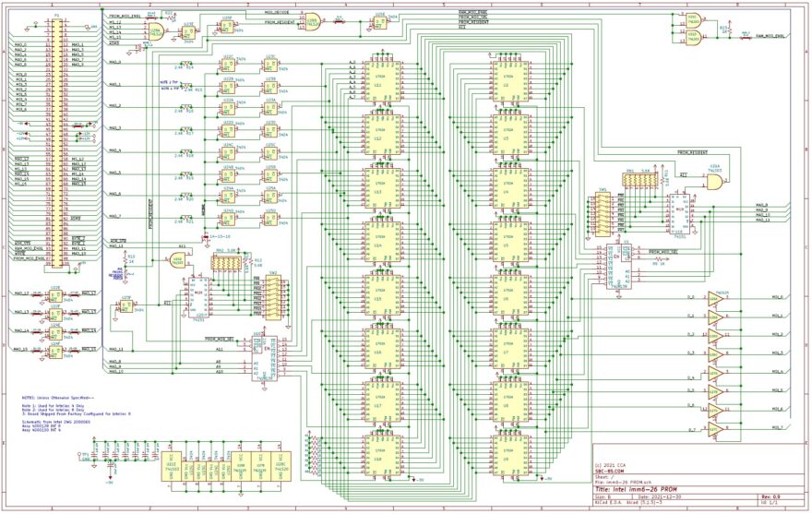This screenshot has width=812, height=514.
Task: Click the RN1 5.6K resistor network
Action: pos(637,180)
